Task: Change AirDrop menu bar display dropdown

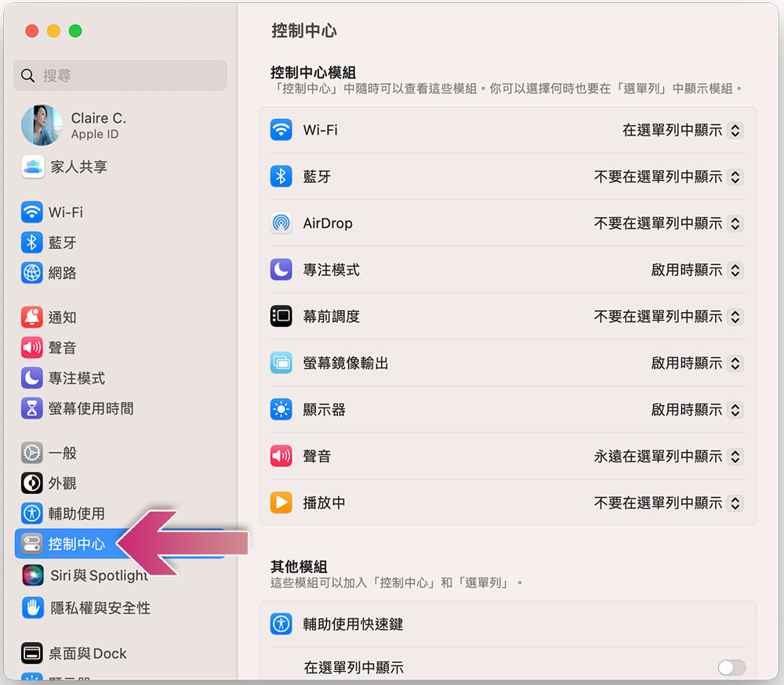Action: (x=668, y=223)
